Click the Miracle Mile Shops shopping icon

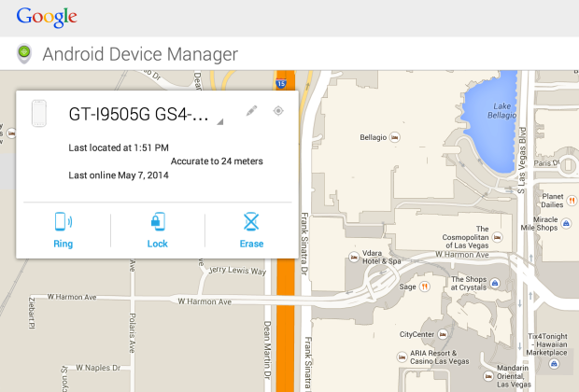(x=566, y=223)
